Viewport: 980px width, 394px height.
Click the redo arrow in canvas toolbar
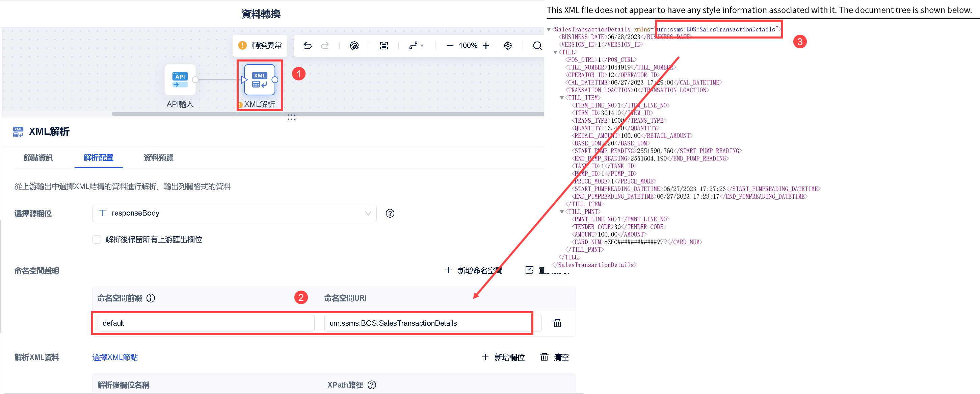(324, 46)
